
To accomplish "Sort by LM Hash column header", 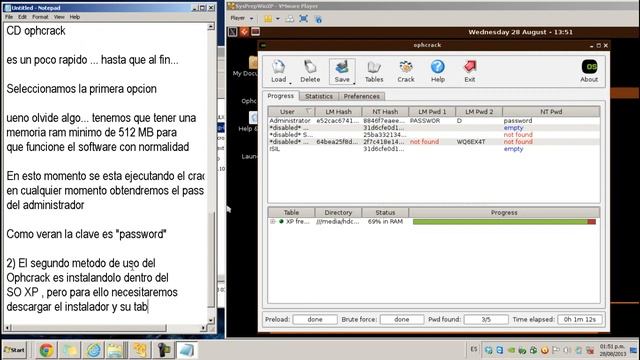I will [x=338, y=111].
